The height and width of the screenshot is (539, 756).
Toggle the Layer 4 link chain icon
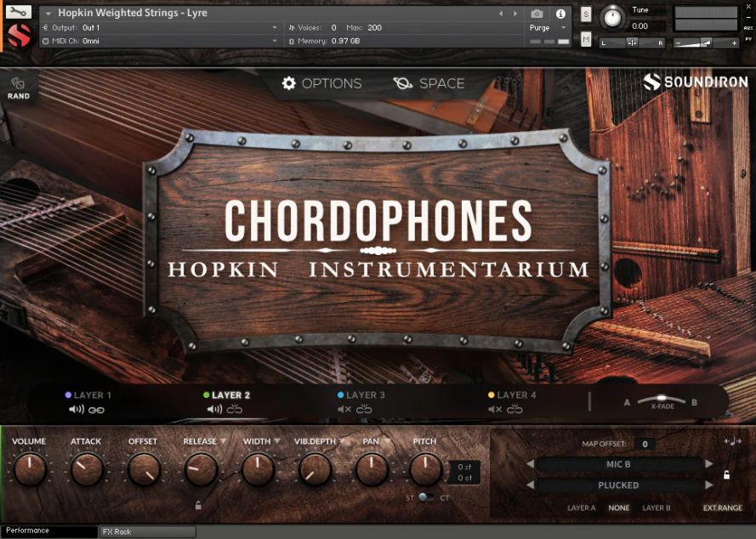click(x=514, y=409)
